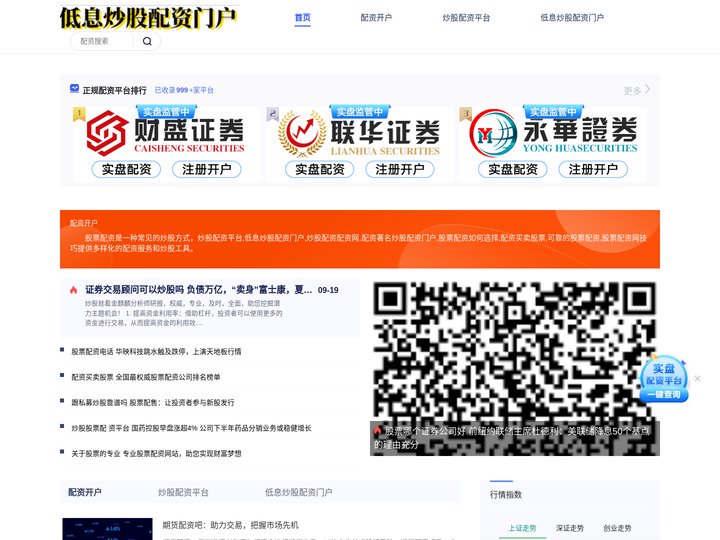The width and height of the screenshot is (720, 540).
Task: Open the 首页 navigation tab
Action: [x=303, y=17]
